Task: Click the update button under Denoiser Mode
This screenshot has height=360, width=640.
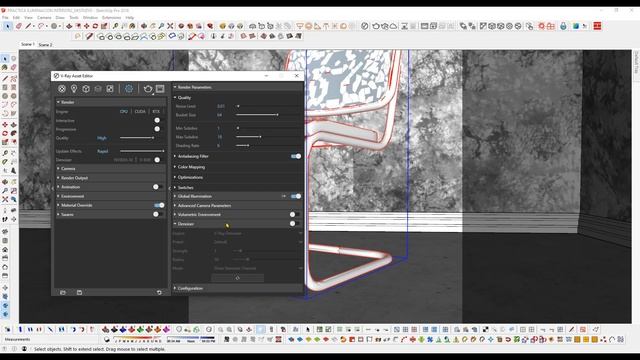Action: tap(238, 278)
